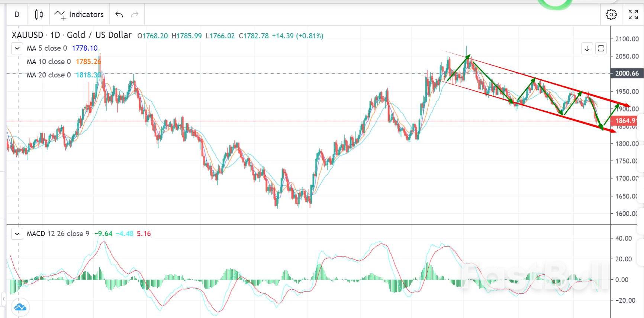Viewport: 644px width, 318px height.
Task: Collapse the MA indicator legend chevron
Action: click(17, 48)
